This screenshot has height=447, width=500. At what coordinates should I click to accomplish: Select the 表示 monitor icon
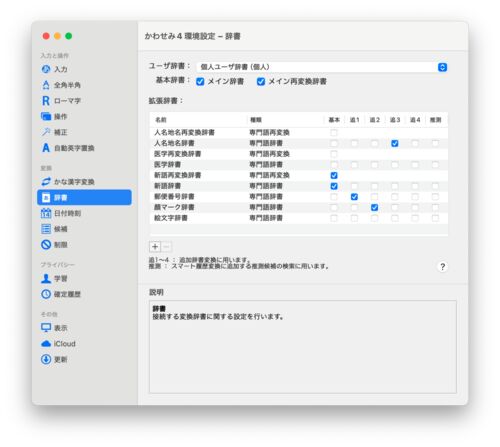pos(46,328)
